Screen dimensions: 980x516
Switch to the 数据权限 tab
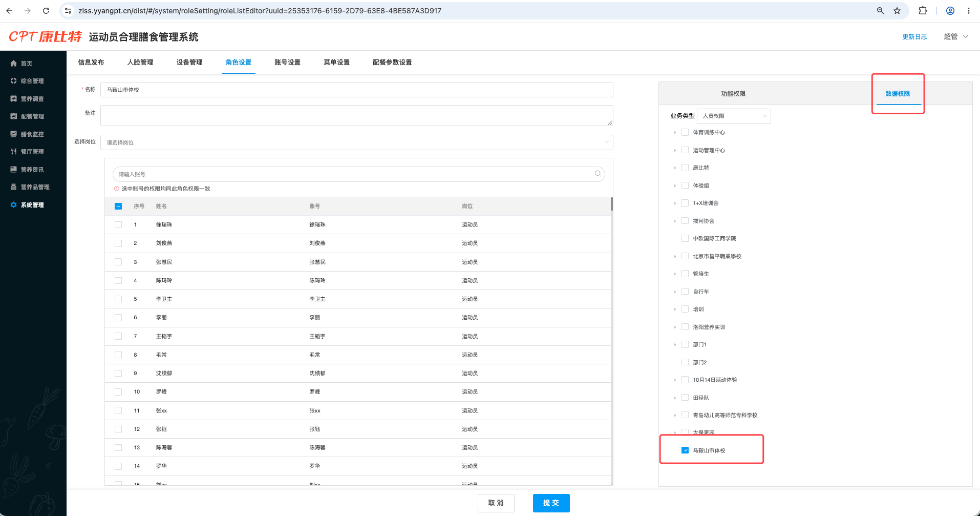click(x=898, y=94)
